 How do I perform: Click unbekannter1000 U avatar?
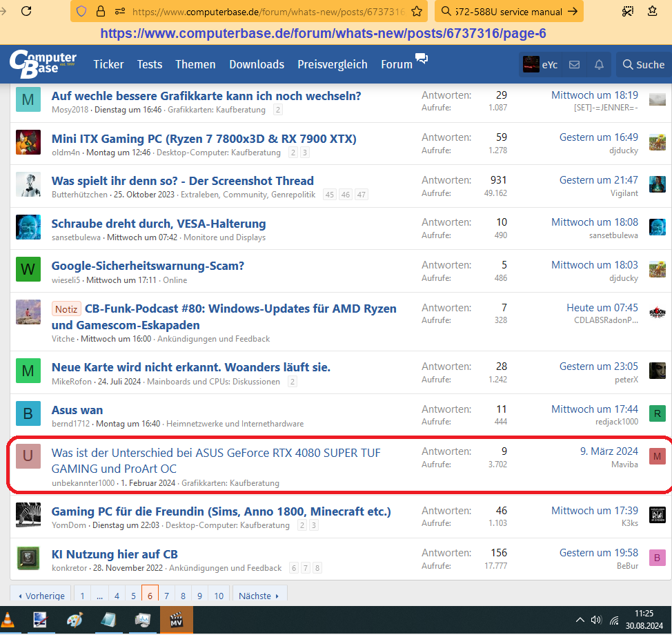tap(28, 456)
